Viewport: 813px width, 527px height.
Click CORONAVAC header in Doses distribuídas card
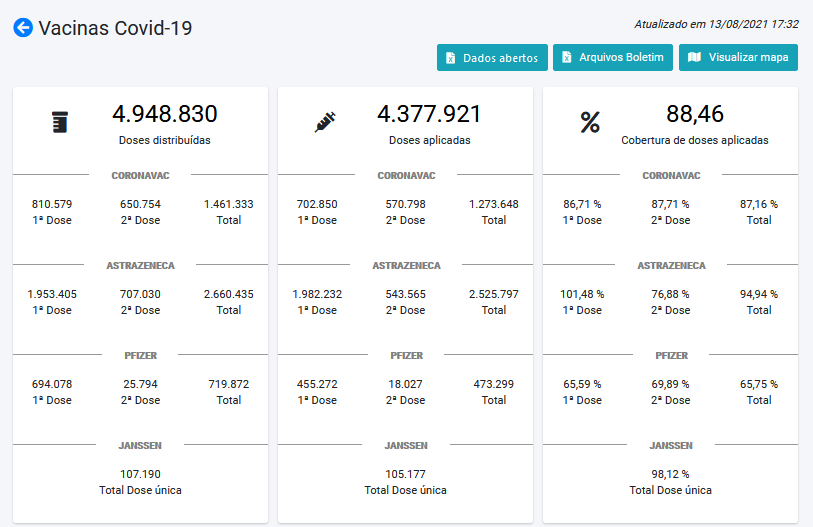click(140, 176)
